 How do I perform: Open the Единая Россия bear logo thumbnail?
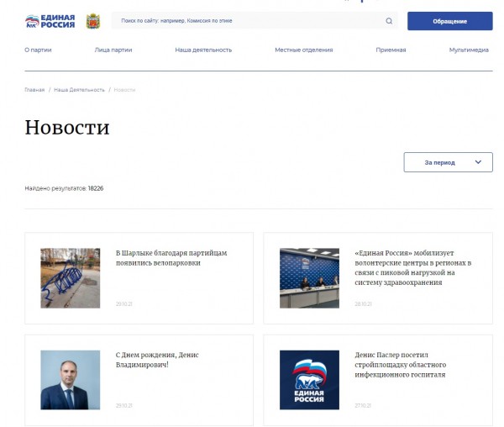(x=309, y=380)
